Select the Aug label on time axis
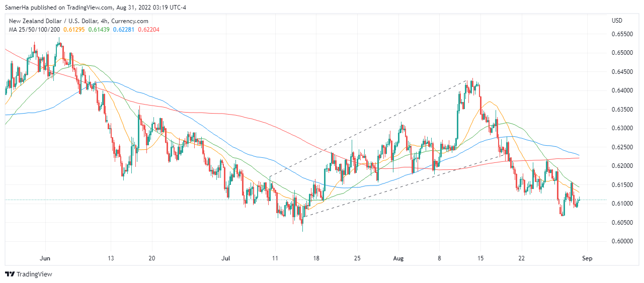The image size is (644, 283). [398, 258]
